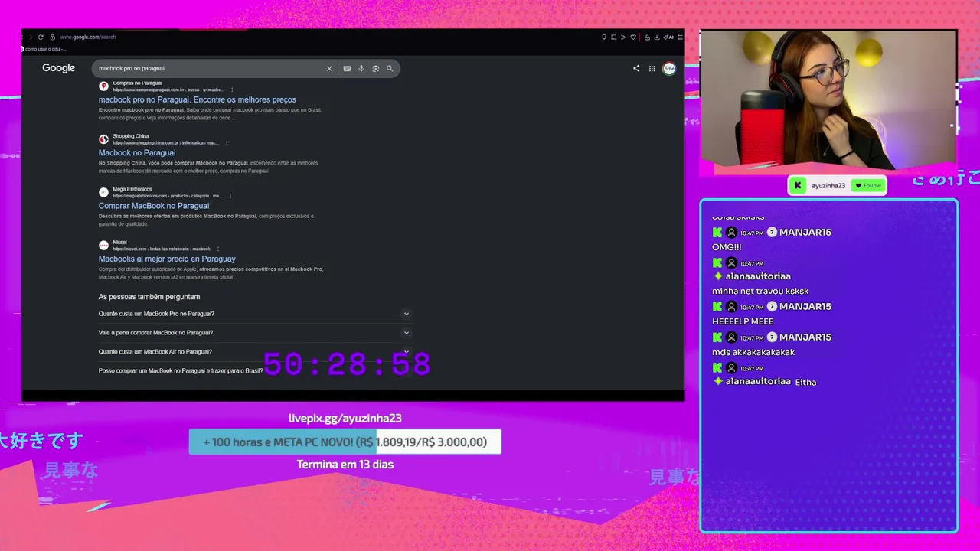Open the on-screen keyboard input tool
Image resolution: width=980 pixels, height=551 pixels.
click(x=347, y=68)
